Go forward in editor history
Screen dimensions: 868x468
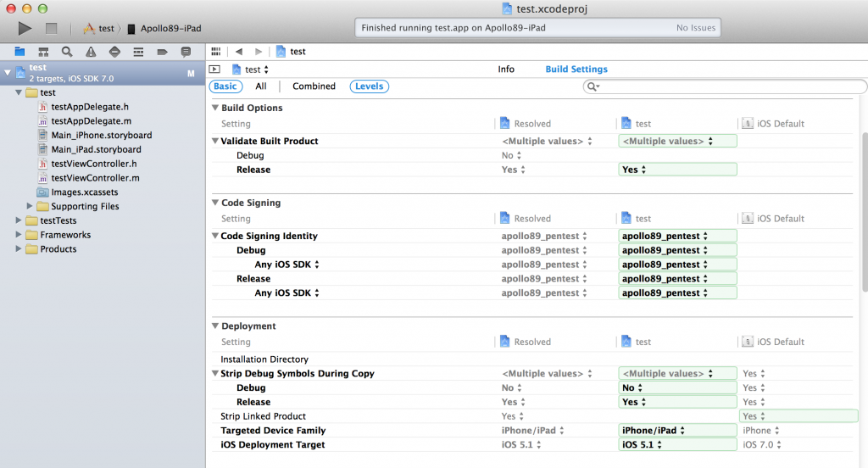coord(258,52)
